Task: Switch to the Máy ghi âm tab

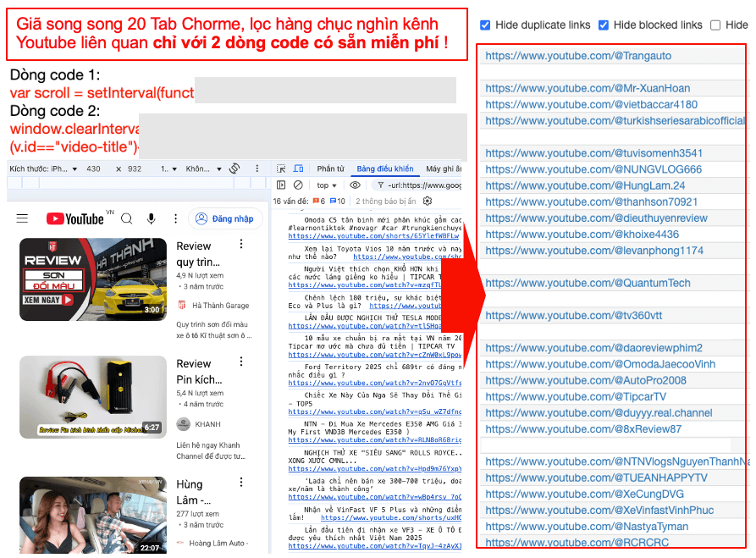Action: (443, 169)
